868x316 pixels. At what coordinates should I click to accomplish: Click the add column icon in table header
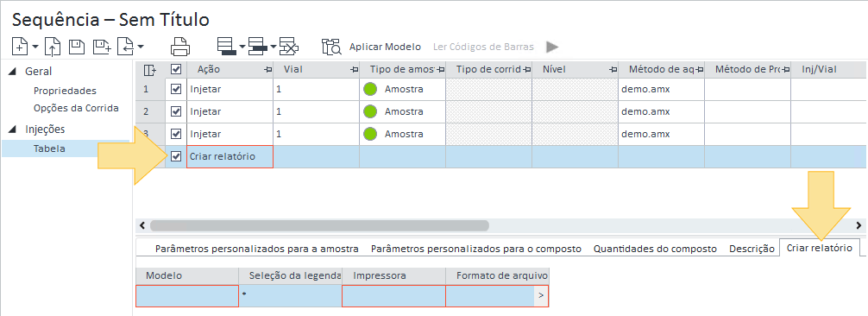[149, 70]
